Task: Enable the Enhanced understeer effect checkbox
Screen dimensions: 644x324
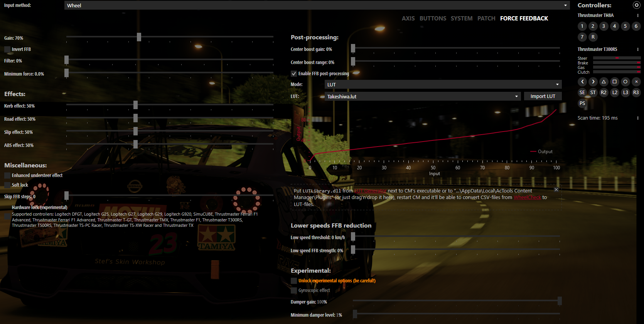Action: click(x=7, y=175)
